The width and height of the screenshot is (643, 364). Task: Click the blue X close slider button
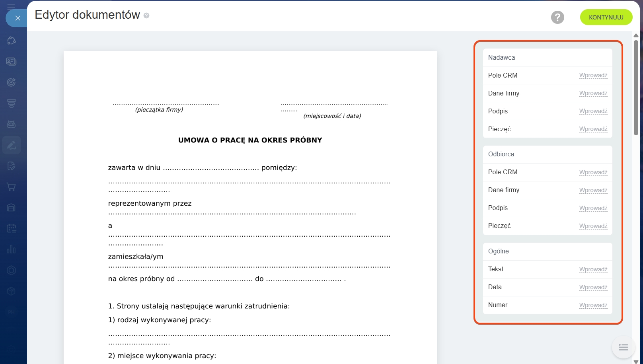(18, 18)
